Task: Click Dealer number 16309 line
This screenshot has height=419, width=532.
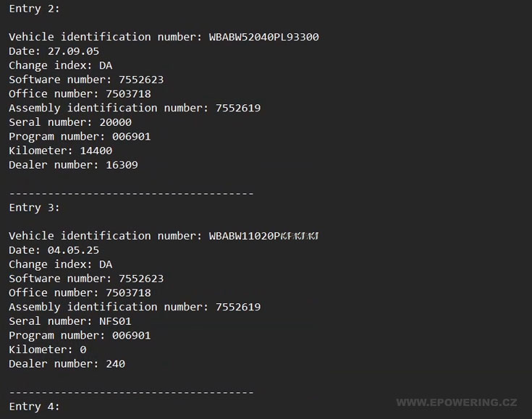Action: (73, 165)
